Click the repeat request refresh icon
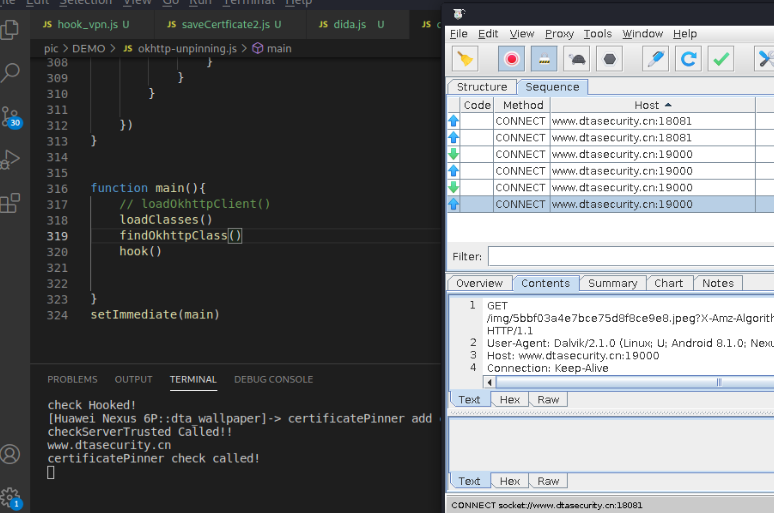The width and height of the screenshot is (774, 513). point(688,59)
